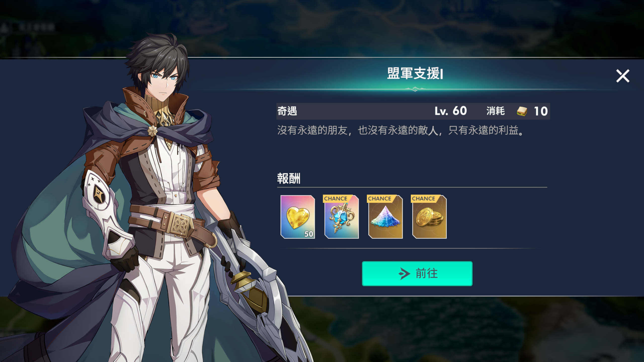
Task: Tap the 50 quantity on heart reward
Action: (309, 234)
